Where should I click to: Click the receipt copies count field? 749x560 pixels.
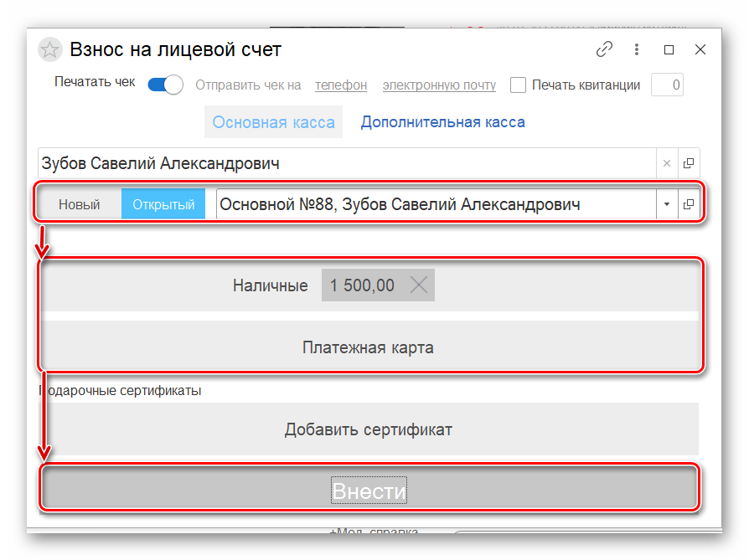pos(667,85)
